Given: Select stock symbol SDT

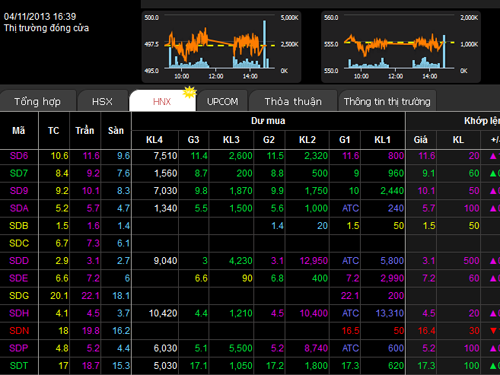Looking at the screenshot, I should point(19,366).
